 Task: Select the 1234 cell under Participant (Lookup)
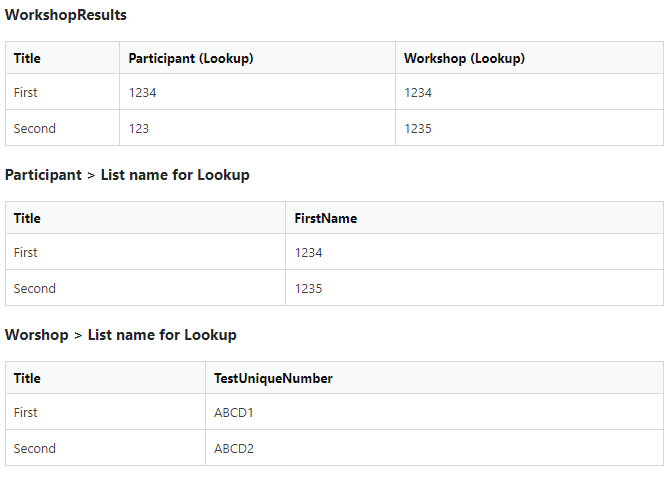[x=143, y=92]
